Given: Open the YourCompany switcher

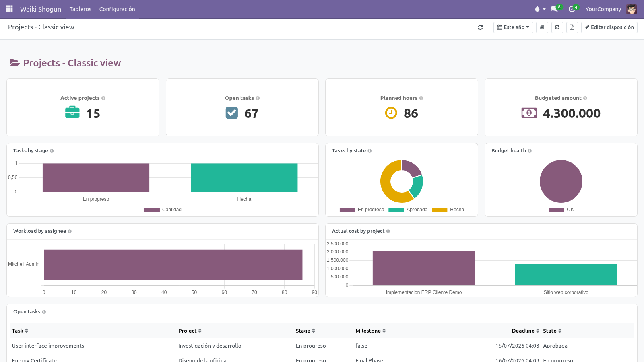Looking at the screenshot, I should [x=603, y=9].
